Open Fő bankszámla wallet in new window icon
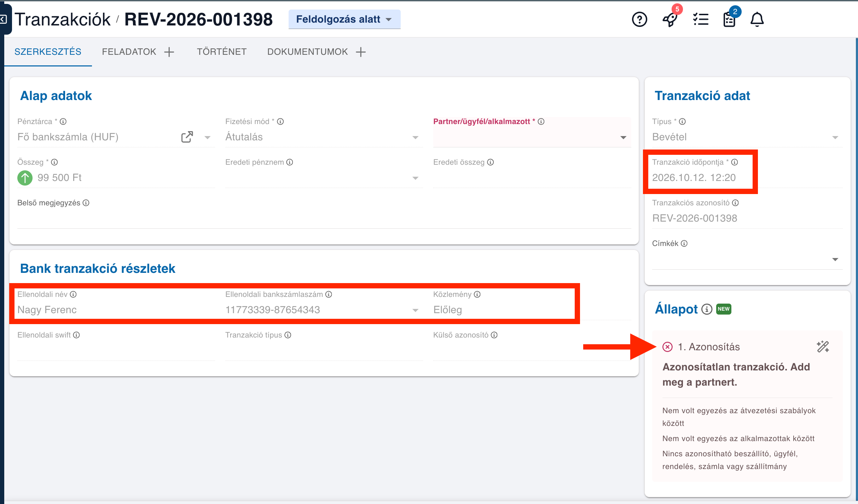858x504 pixels. (x=187, y=137)
